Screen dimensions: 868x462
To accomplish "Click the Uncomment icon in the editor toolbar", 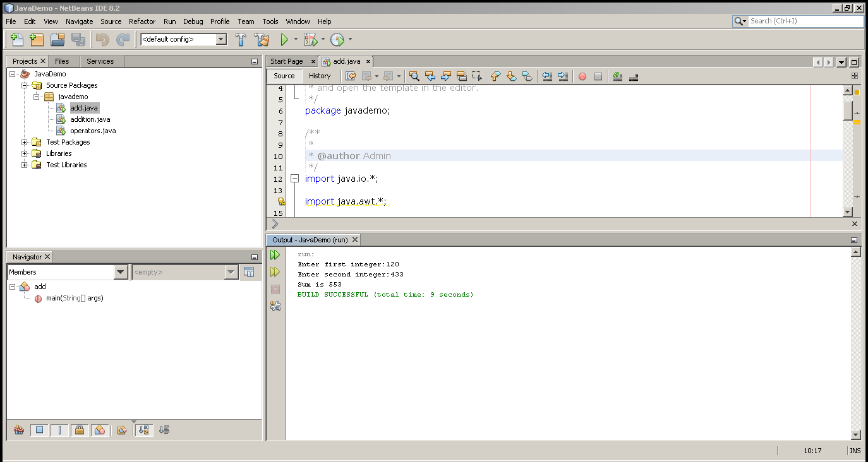I will 634,76.
